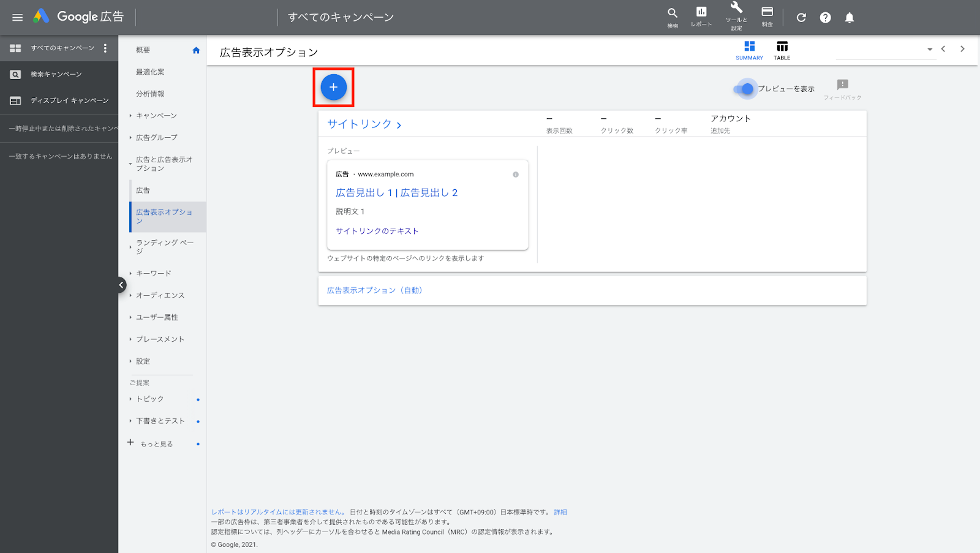Select 分析情報 in navigation
Image resolution: width=980 pixels, height=553 pixels.
click(x=150, y=94)
